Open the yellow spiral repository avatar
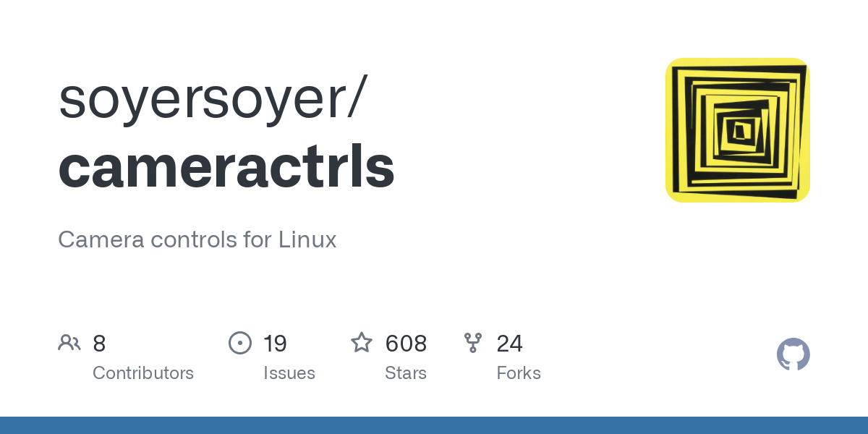Viewport: 868px width, 434px height. (737, 130)
